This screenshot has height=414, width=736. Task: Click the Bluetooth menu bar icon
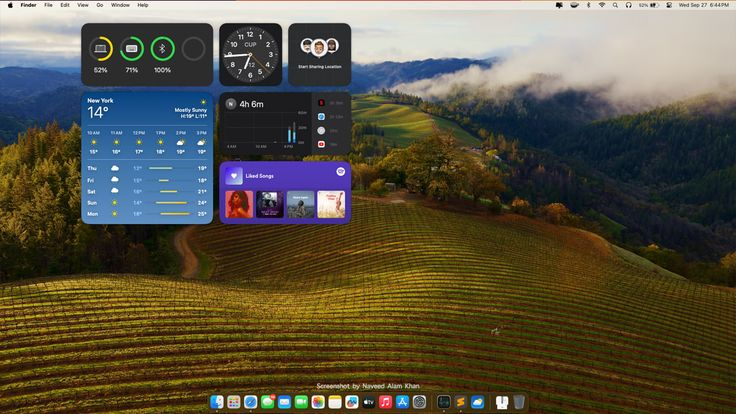[x=589, y=5]
